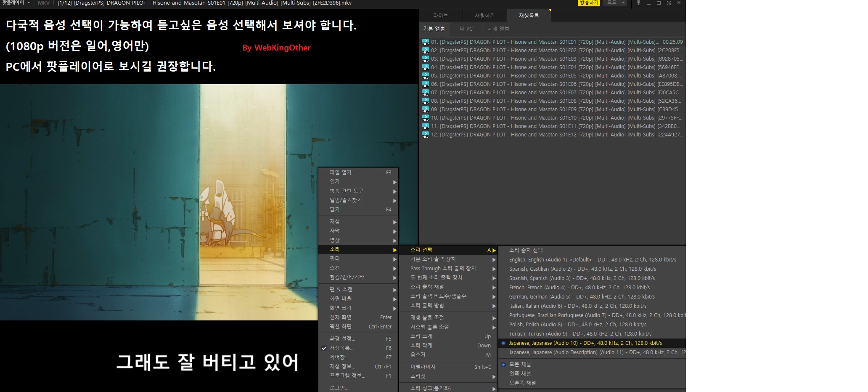
Task: Click the MKV file icon of playlist item 01
Action: click(425, 42)
